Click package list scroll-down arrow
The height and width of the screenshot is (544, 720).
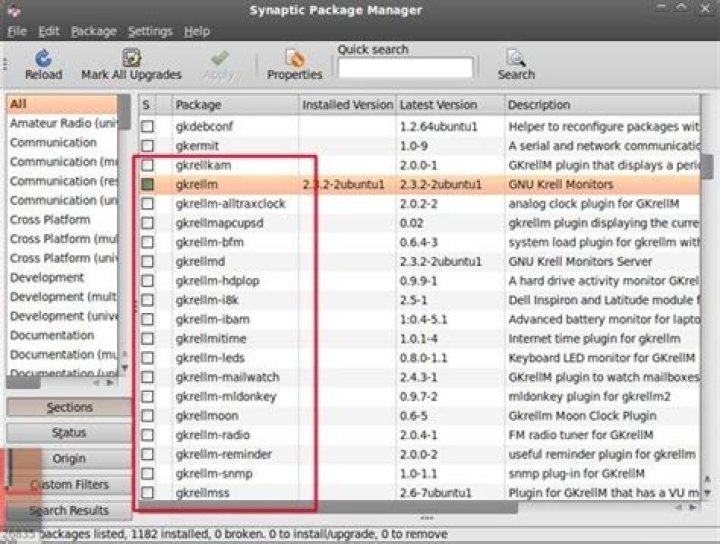(x=708, y=493)
